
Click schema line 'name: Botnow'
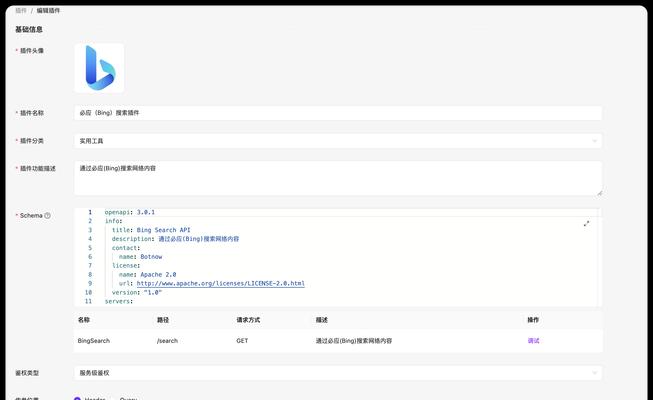coord(140,257)
